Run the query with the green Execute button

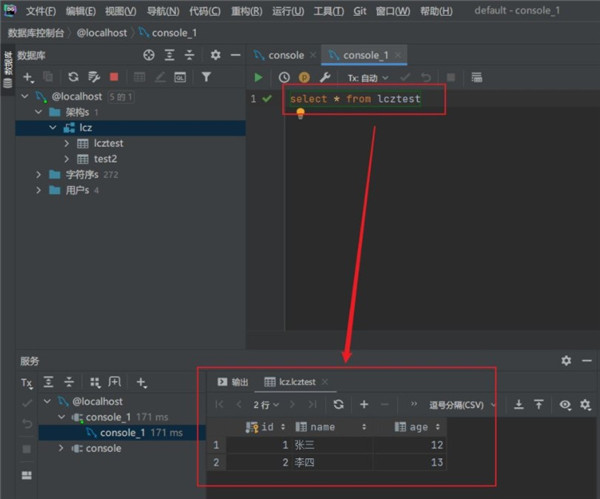click(258, 78)
